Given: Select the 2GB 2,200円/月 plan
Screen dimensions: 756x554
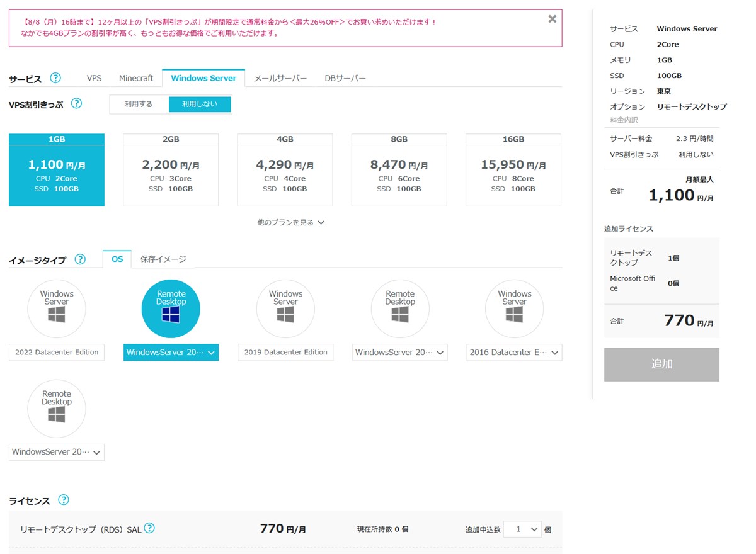Looking at the screenshot, I should tap(171, 170).
